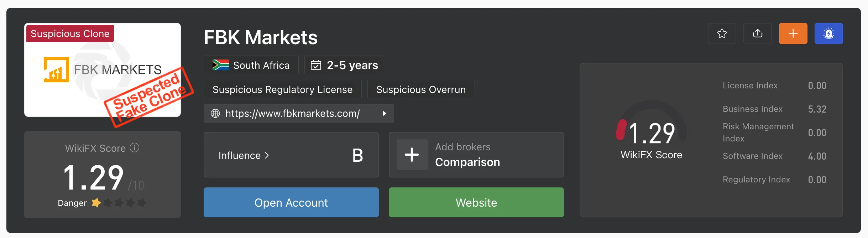The width and height of the screenshot is (868, 238).
Task: Click the Open Account button
Action: pyautogui.click(x=291, y=202)
